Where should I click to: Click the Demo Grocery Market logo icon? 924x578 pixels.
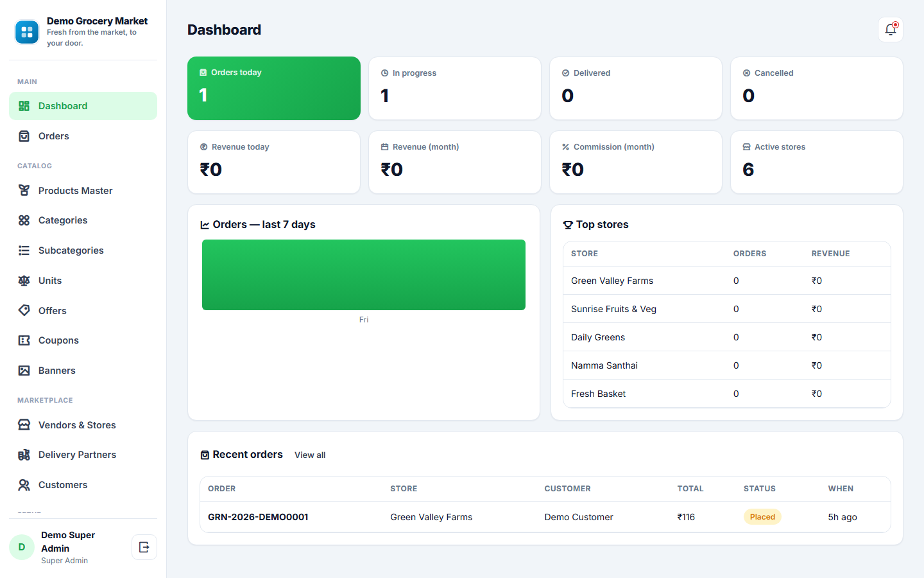27,32
